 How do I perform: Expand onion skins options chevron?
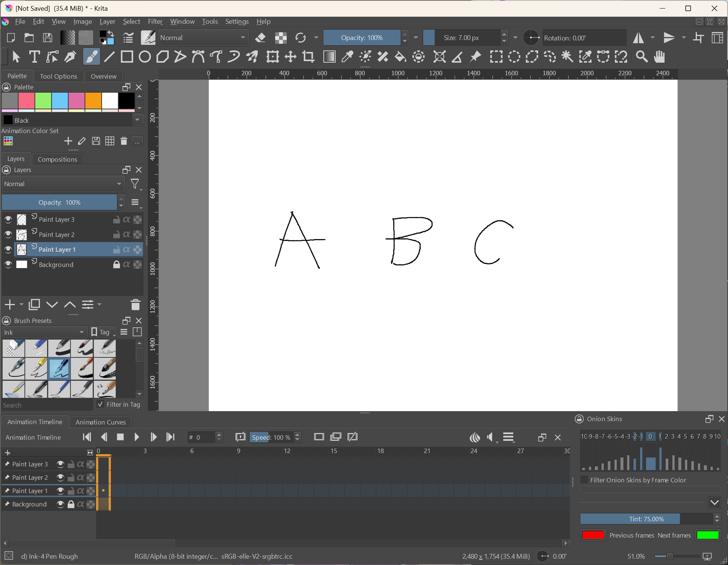pos(715,503)
